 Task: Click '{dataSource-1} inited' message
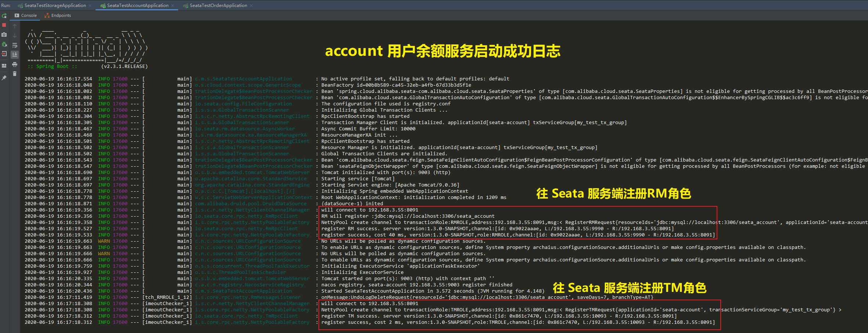coord(352,204)
